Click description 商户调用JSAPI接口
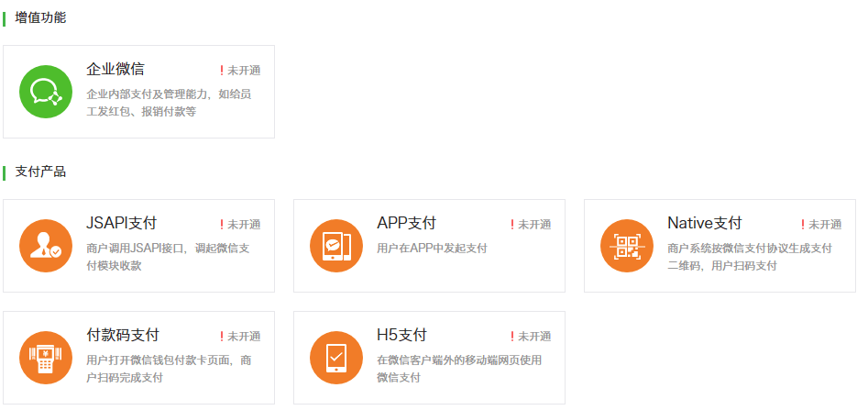The image size is (868, 410). coord(169,257)
